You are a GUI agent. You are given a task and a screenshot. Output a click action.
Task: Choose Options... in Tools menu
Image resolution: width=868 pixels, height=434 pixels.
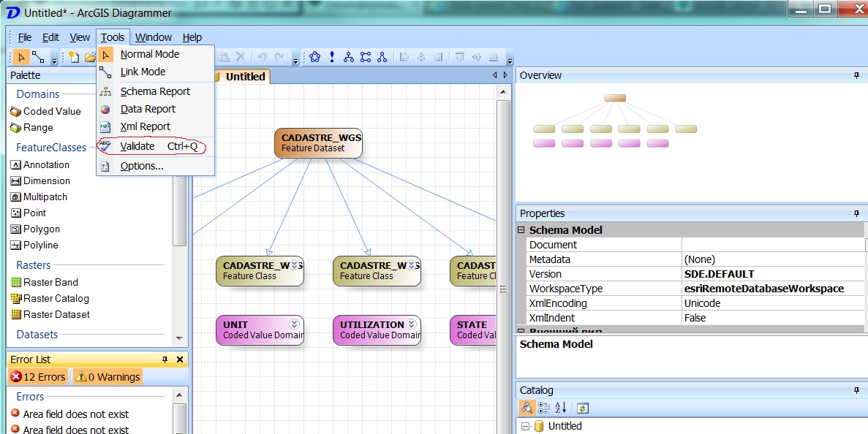[x=155, y=167]
